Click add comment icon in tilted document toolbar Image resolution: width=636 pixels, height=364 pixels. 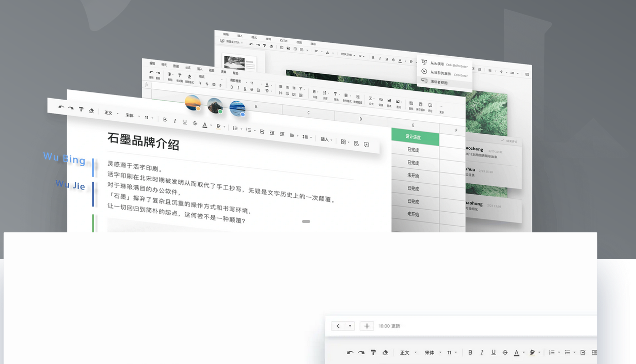pyautogui.click(x=367, y=144)
